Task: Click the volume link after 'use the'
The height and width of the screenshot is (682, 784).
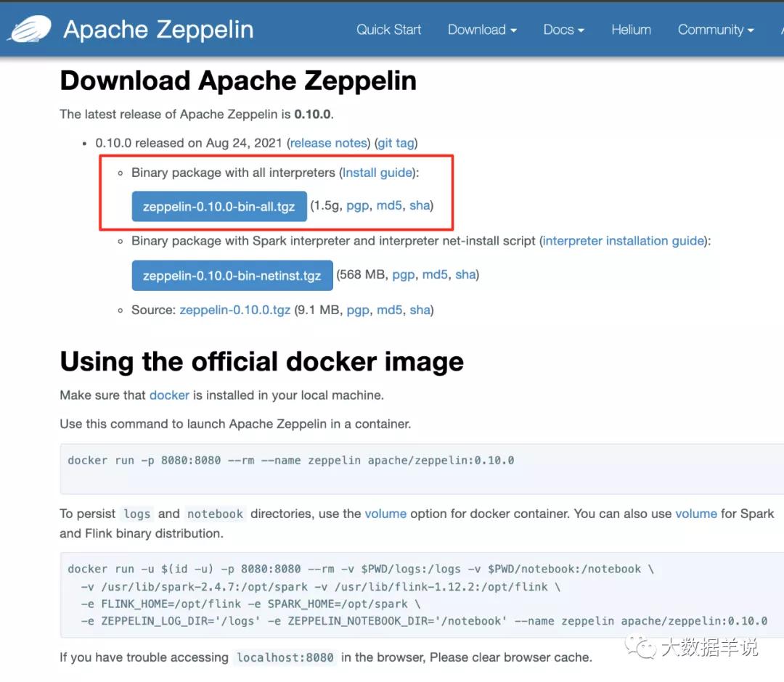Action: [385, 514]
